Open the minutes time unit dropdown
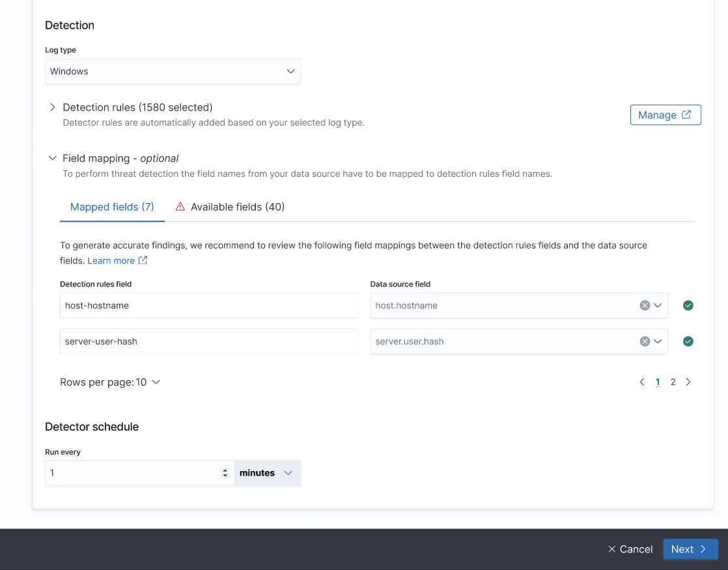 (x=267, y=473)
